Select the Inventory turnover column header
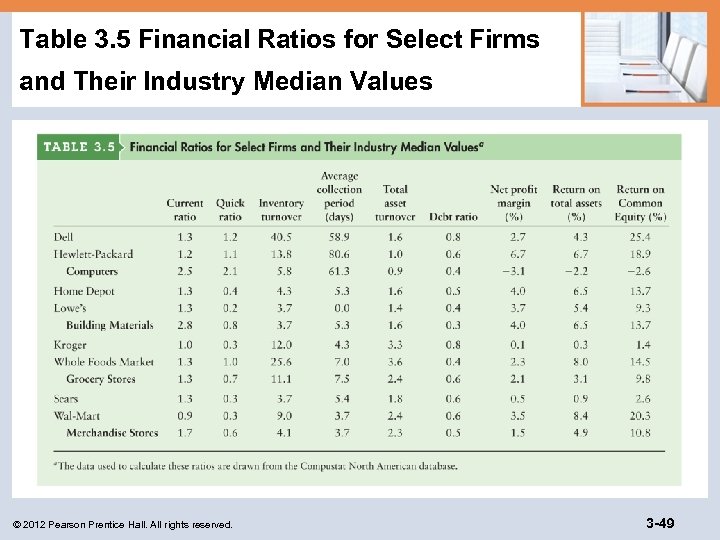 (x=281, y=209)
